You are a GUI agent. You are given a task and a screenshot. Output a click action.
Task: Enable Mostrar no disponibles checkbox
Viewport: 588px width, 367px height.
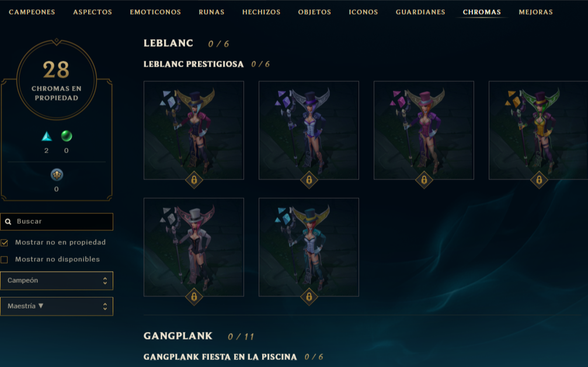coord(5,259)
